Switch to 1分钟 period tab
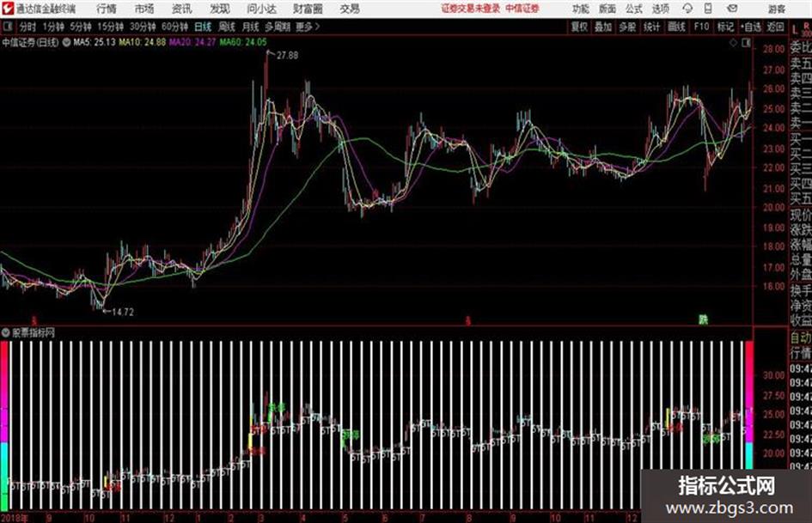The width and height of the screenshot is (812, 523). 53,27
